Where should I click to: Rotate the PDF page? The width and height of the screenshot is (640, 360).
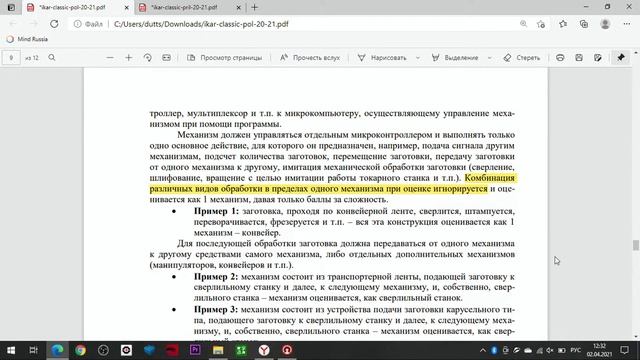point(148,58)
